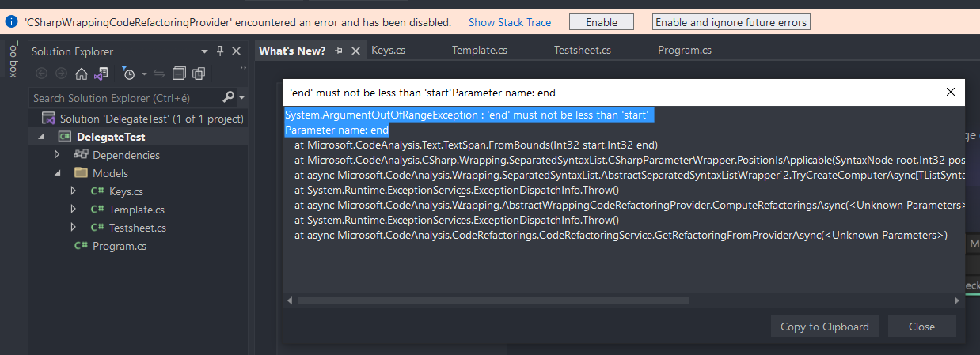Toggle Sync with Active Document
This screenshot has width=980, height=355.
(x=159, y=74)
